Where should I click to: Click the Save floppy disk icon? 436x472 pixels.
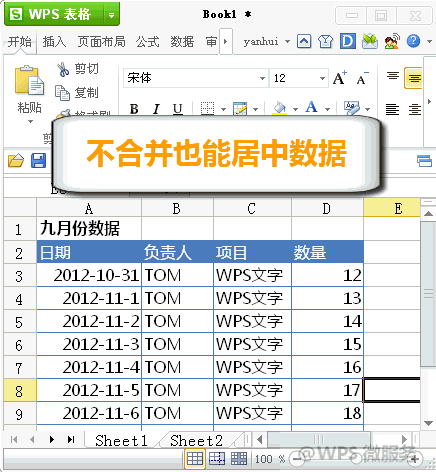click(x=38, y=160)
